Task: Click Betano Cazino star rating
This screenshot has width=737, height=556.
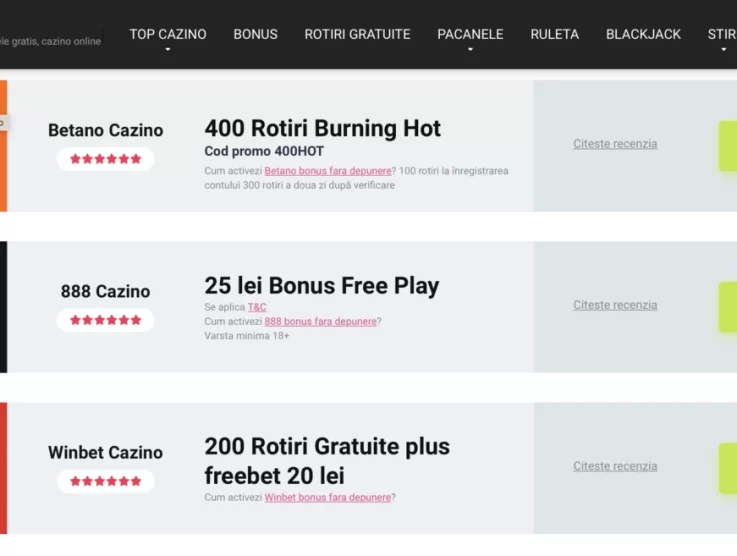Action: 106,159
